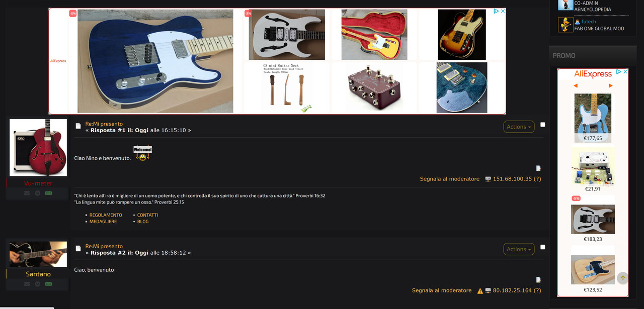Click the quick-edit note icon in Vu-meter's post
The image size is (644, 309).
[538, 168]
